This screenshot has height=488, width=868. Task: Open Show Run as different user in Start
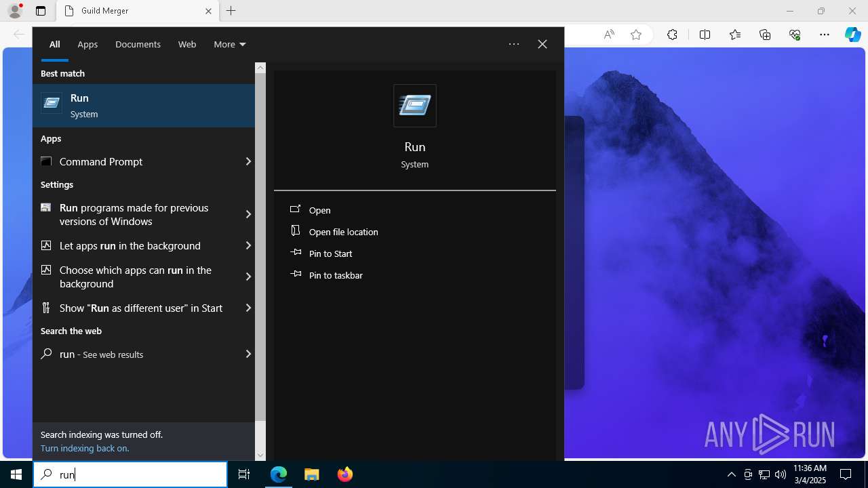[136, 308]
